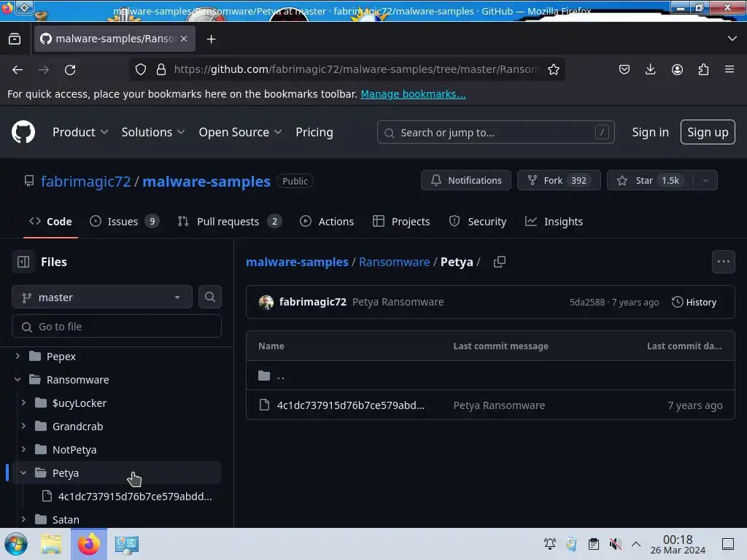Click fabrimagic72's avatar in commit bar
The height and width of the screenshot is (560, 747).
[x=266, y=302]
